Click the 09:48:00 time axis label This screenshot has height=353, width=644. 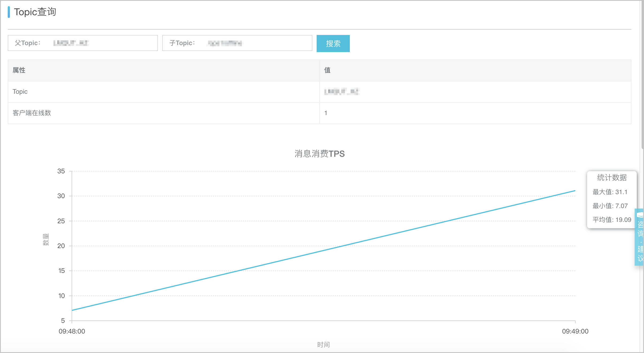(72, 331)
